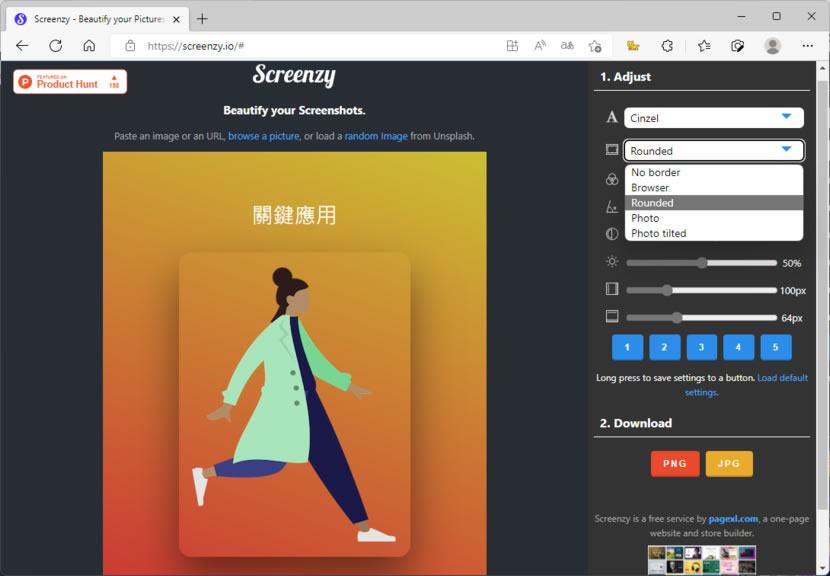Click the translate icon in address bar
Viewport: 830px width, 576px height.
567,46
